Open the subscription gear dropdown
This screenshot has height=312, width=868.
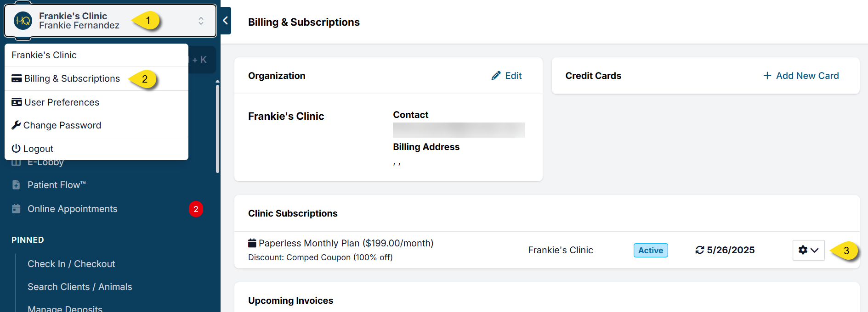point(808,250)
